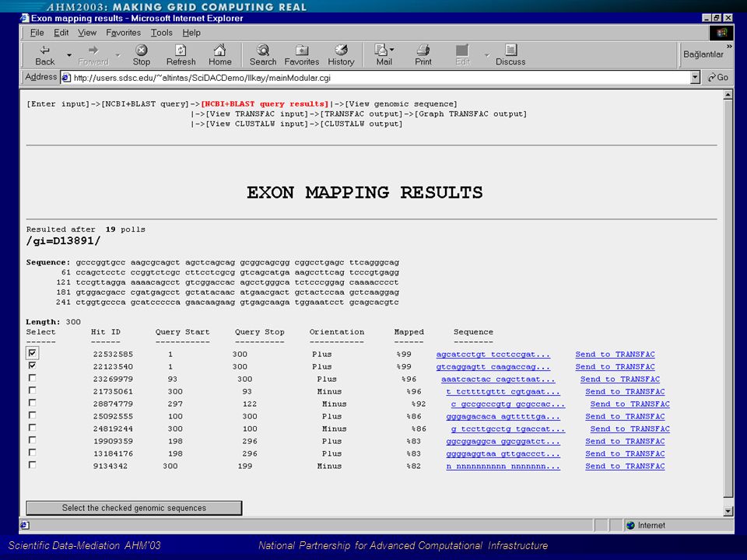Open sequence link gggagacaca agtttttga...
The width and height of the screenshot is (747, 560).
[503, 416]
